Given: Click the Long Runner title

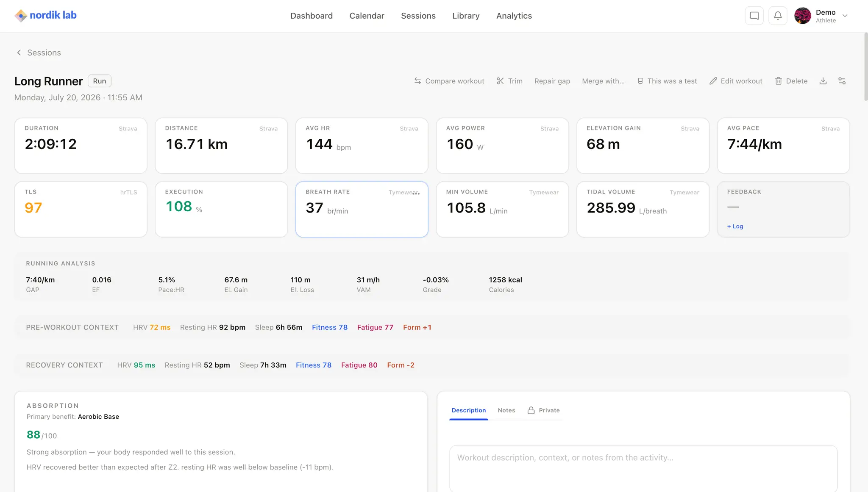Looking at the screenshot, I should coord(49,81).
